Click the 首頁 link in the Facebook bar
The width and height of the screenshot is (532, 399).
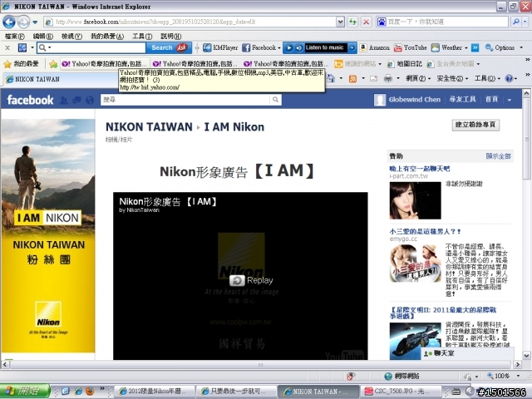tap(491, 100)
